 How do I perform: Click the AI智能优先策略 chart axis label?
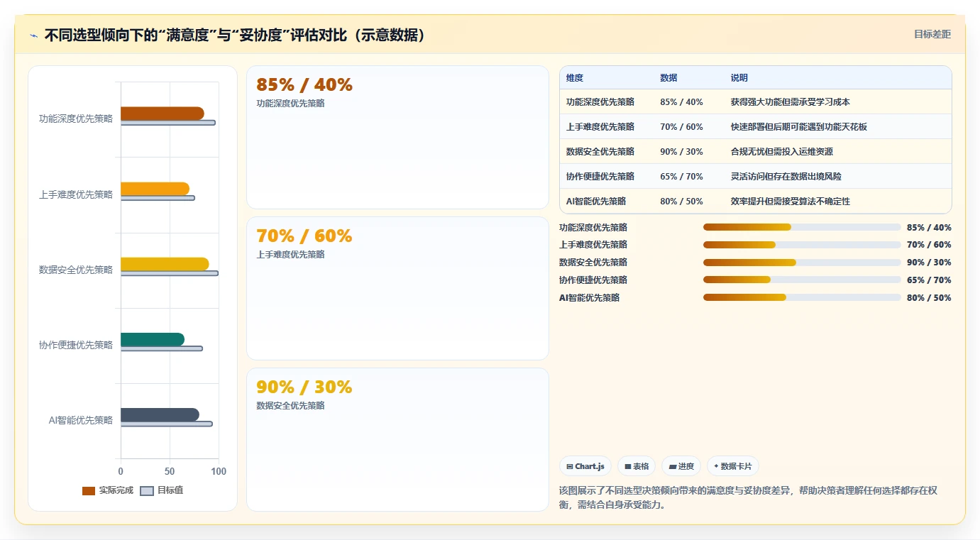point(81,420)
